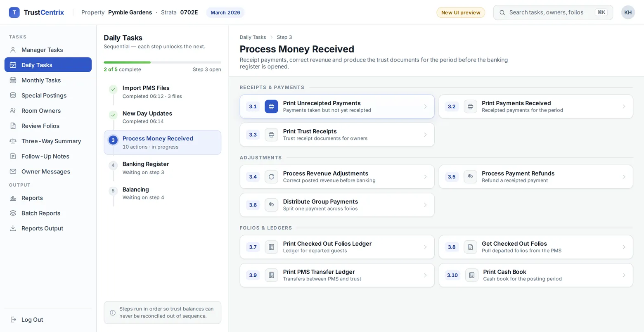Click the printer icon for Print Unreceipted Payments
Screen dimensions: 644x332
271,107
